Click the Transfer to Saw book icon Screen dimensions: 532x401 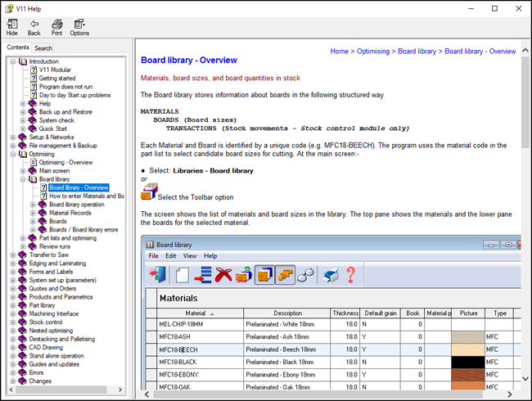pos(22,255)
